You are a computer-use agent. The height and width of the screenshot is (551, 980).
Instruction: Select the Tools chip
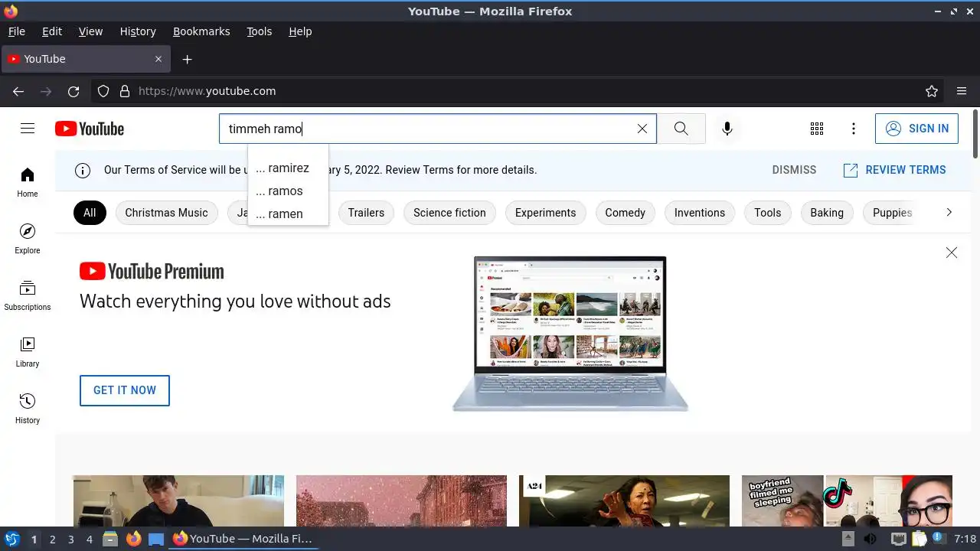(767, 213)
